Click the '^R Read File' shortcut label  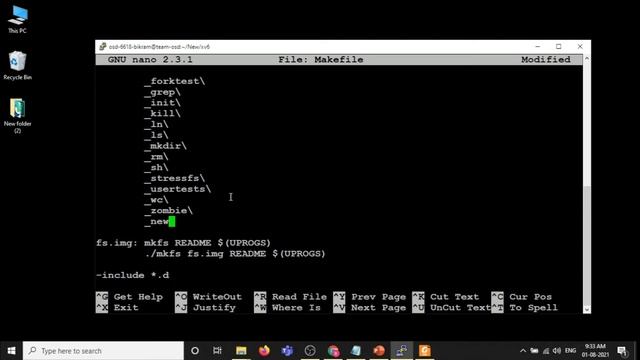[291, 297]
